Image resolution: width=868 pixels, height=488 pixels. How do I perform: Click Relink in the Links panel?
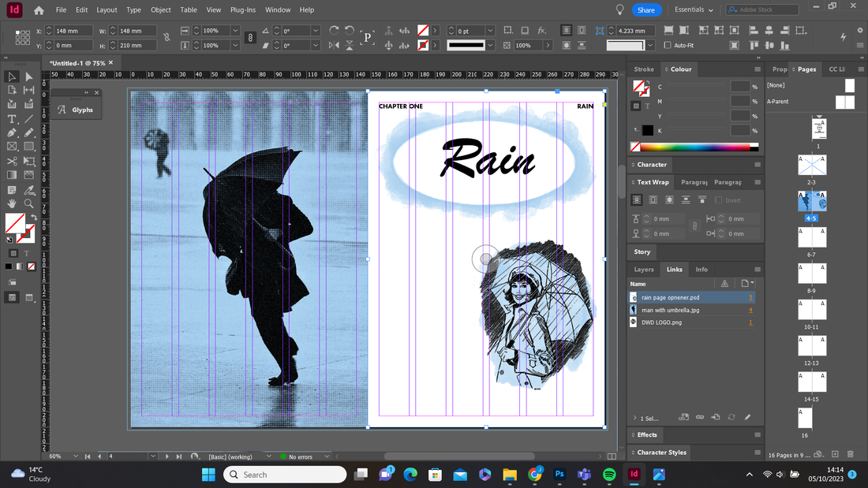click(x=700, y=417)
